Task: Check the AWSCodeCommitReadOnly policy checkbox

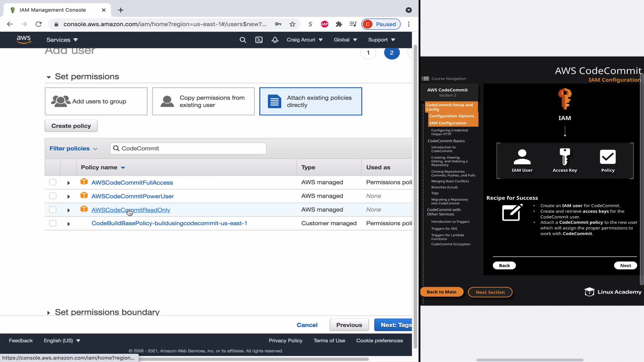Action: coord(53,210)
